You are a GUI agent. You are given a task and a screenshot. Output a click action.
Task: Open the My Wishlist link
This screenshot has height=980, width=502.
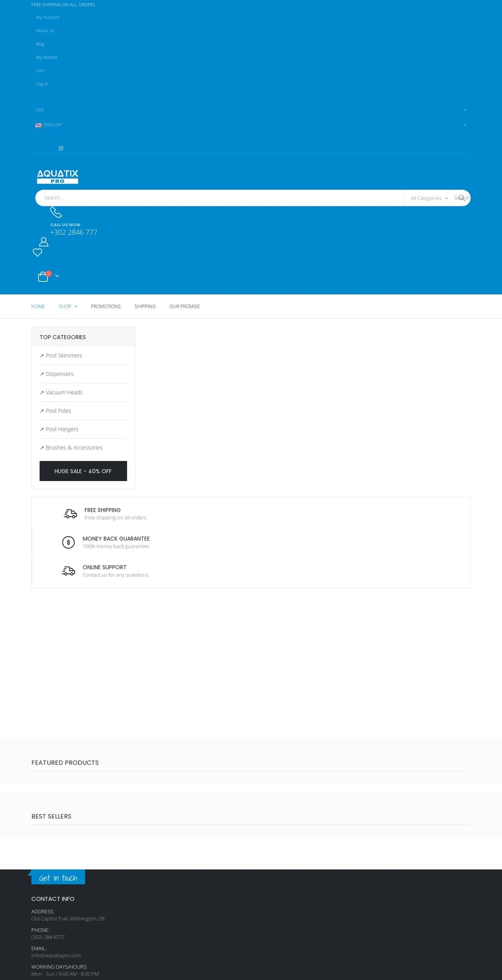pyautogui.click(x=47, y=57)
